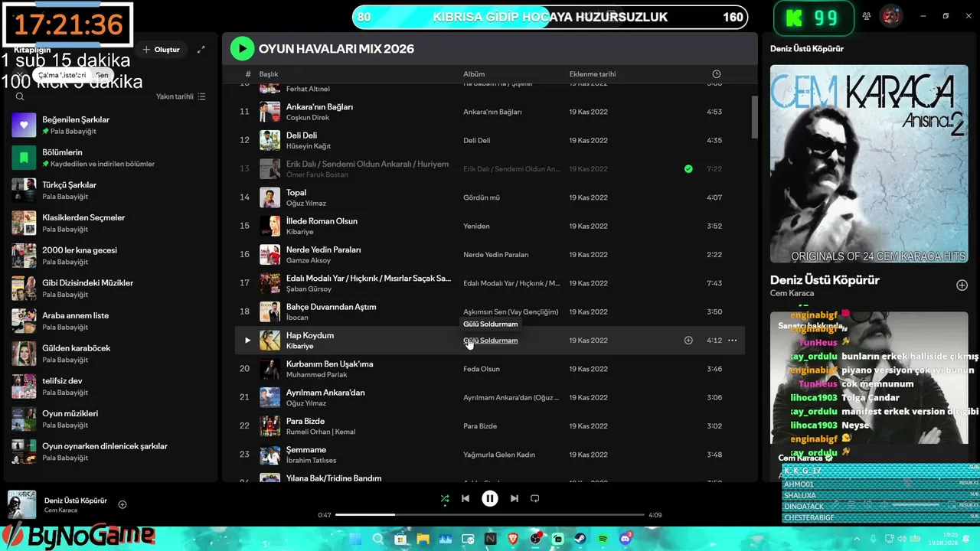Open Cem Karaca artist link in right panel
Screen dimensions: 980x551
792,293
